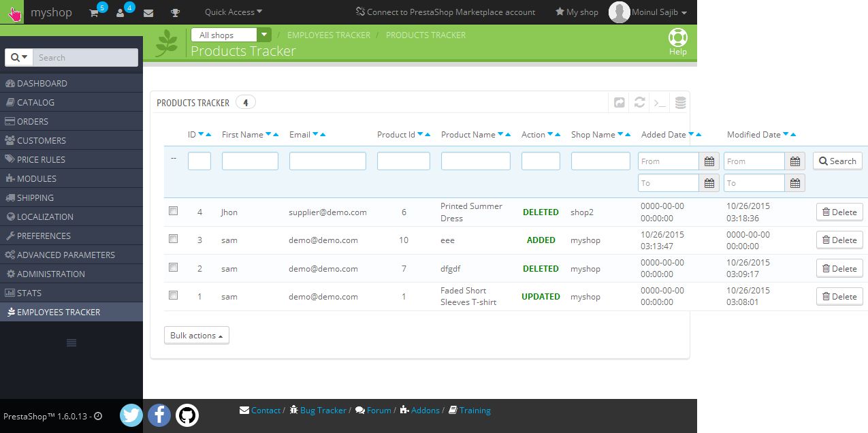Sort ID column ascending arrow

coord(208,135)
